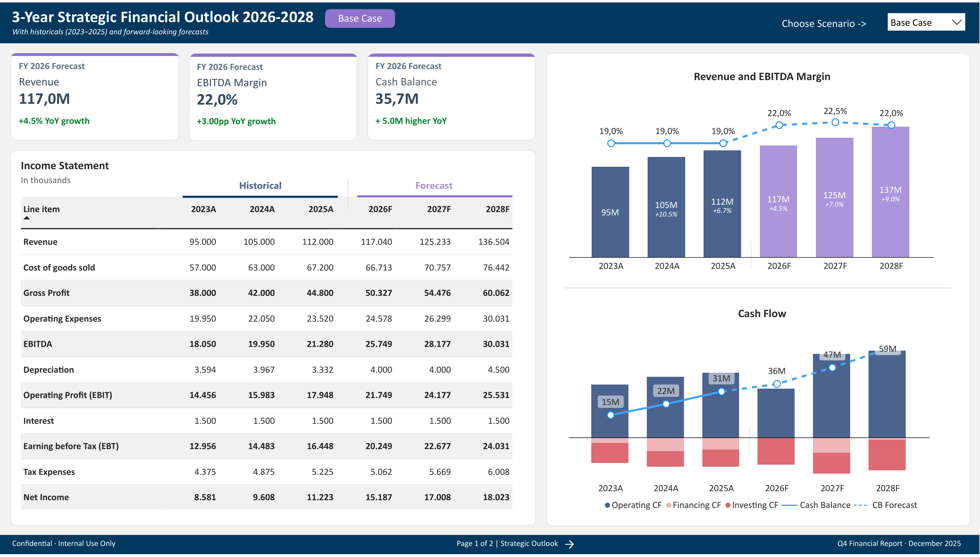
Task: Click the 22,5% margin data point
Action: pyautogui.click(x=835, y=122)
